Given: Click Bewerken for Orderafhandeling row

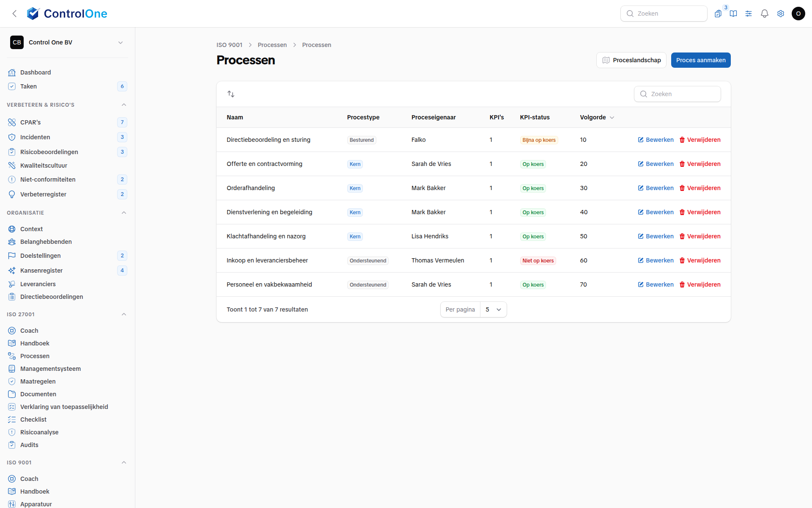Looking at the screenshot, I should 656,188.
